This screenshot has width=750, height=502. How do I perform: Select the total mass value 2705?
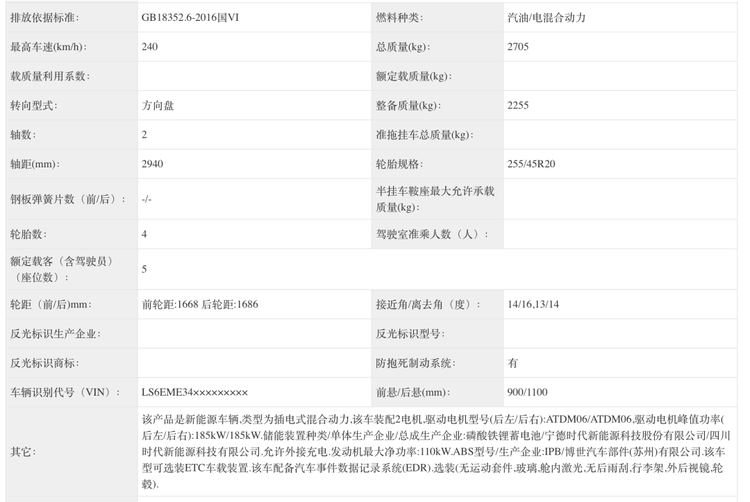(x=521, y=47)
